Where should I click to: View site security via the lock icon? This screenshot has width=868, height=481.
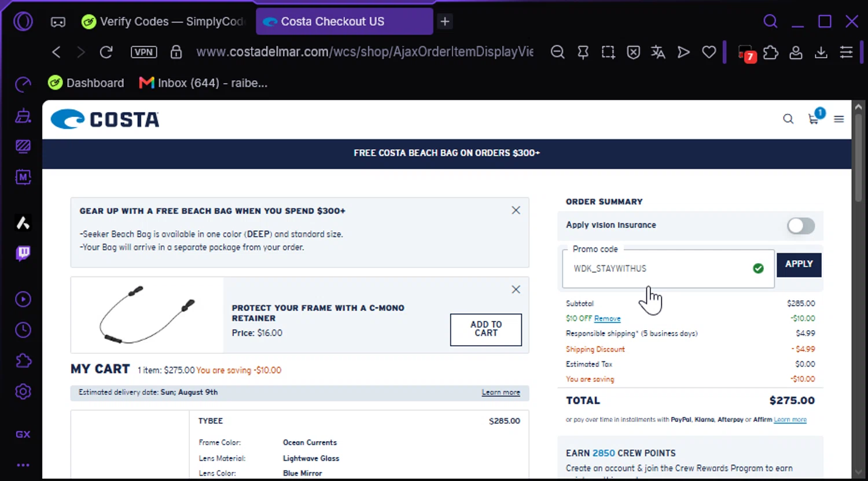(x=176, y=52)
